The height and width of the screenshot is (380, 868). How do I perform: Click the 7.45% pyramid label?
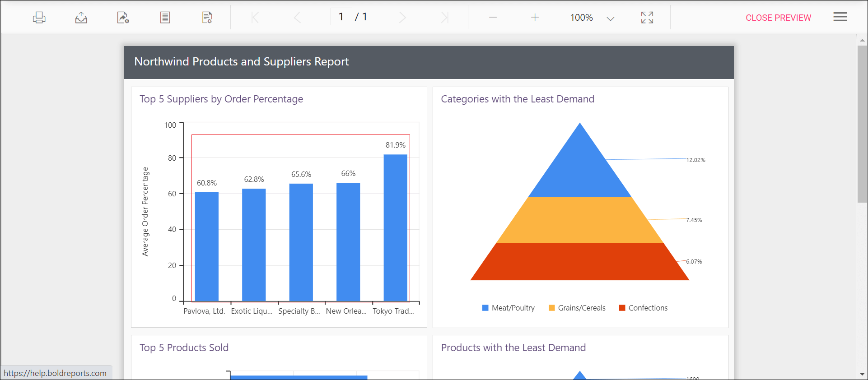pyautogui.click(x=694, y=220)
